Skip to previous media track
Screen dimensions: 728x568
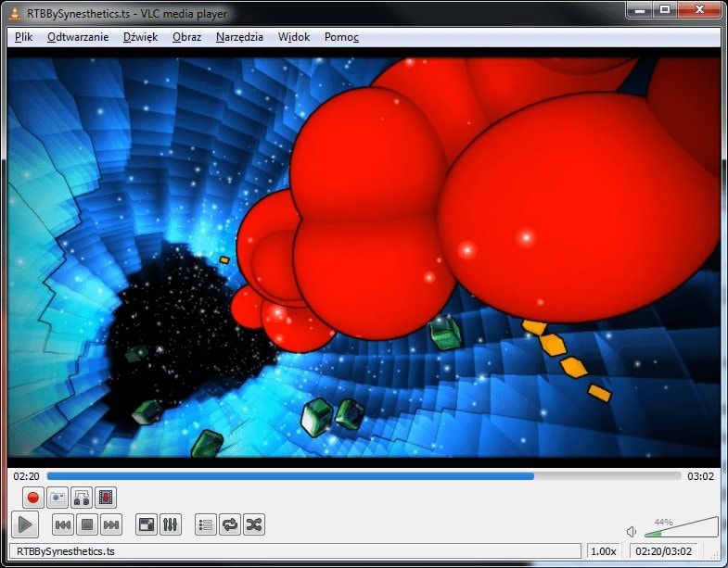(63, 525)
